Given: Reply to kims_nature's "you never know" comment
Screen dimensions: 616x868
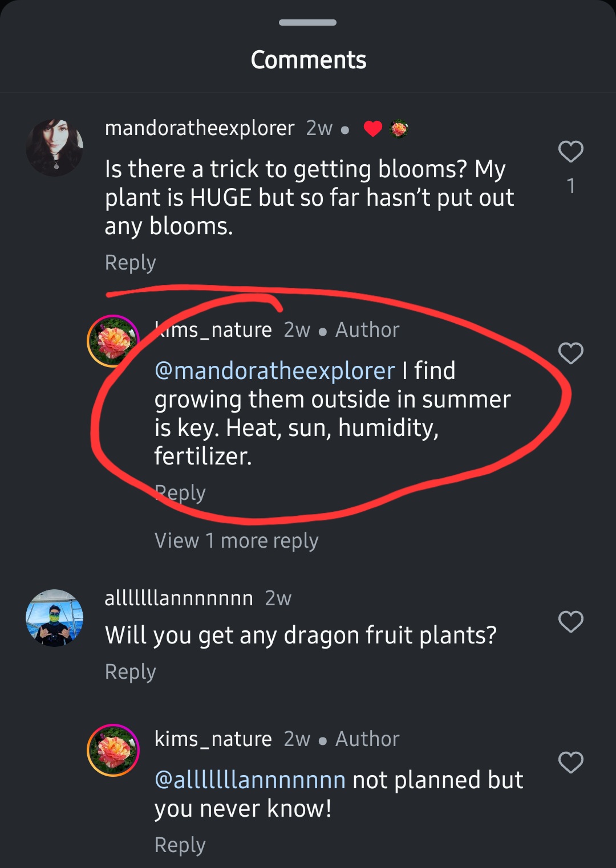Looking at the screenshot, I should 180,845.
